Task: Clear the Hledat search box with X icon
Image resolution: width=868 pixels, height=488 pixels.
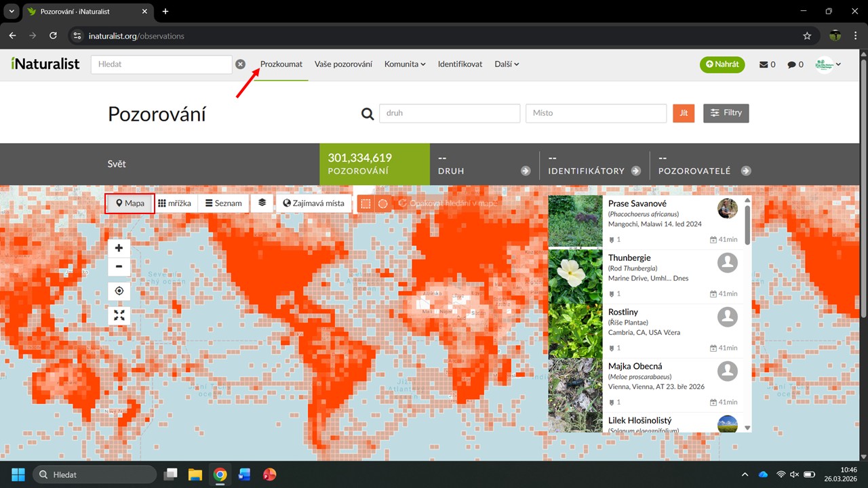Action: 240,64
